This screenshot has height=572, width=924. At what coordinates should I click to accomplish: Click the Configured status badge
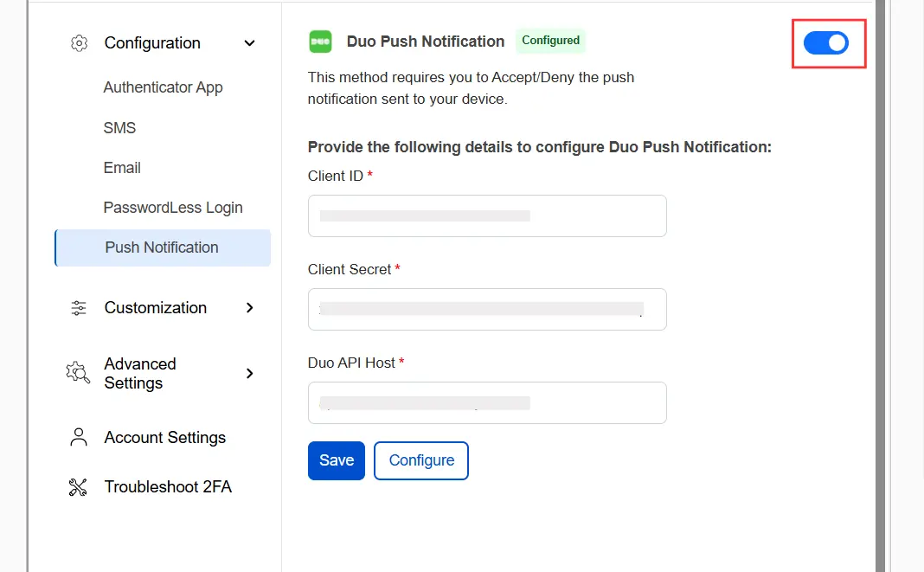[x=550, y=41]
